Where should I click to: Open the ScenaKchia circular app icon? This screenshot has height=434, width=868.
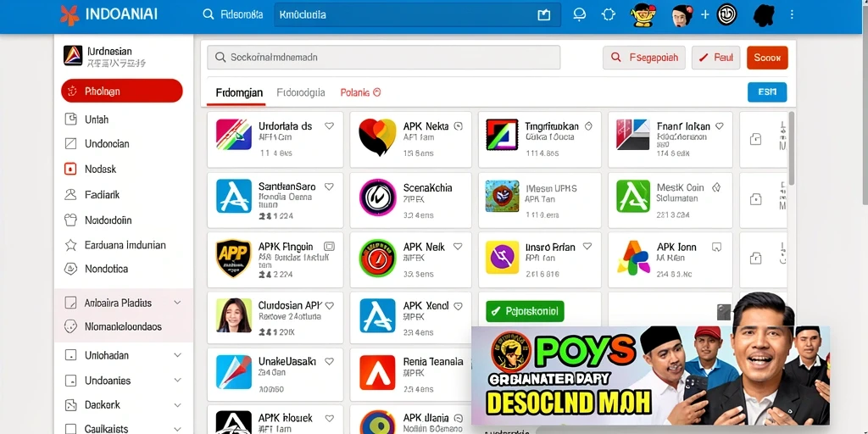point(377,197)
